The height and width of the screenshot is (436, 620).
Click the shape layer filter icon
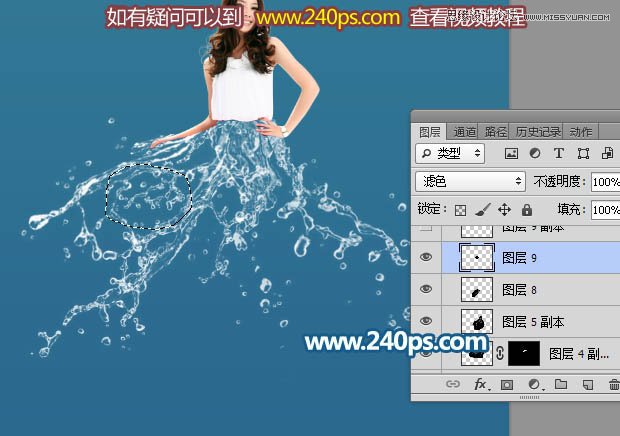point(583,153)
